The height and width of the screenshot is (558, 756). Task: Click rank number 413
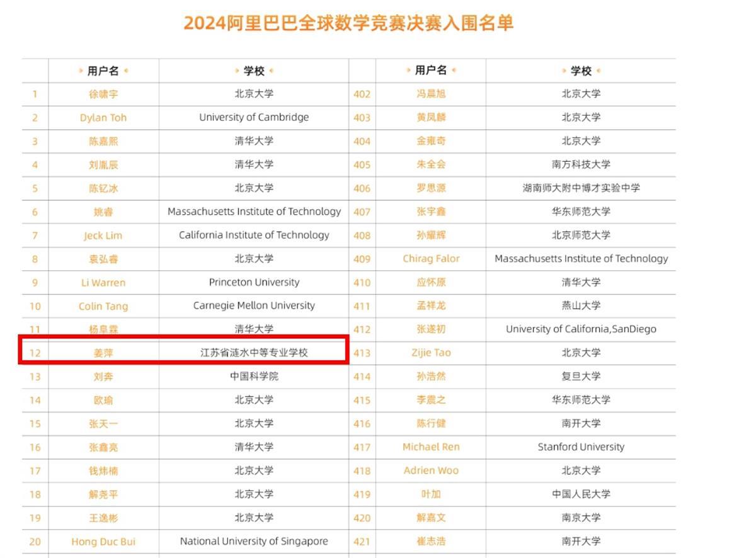(x=362, y=353)
